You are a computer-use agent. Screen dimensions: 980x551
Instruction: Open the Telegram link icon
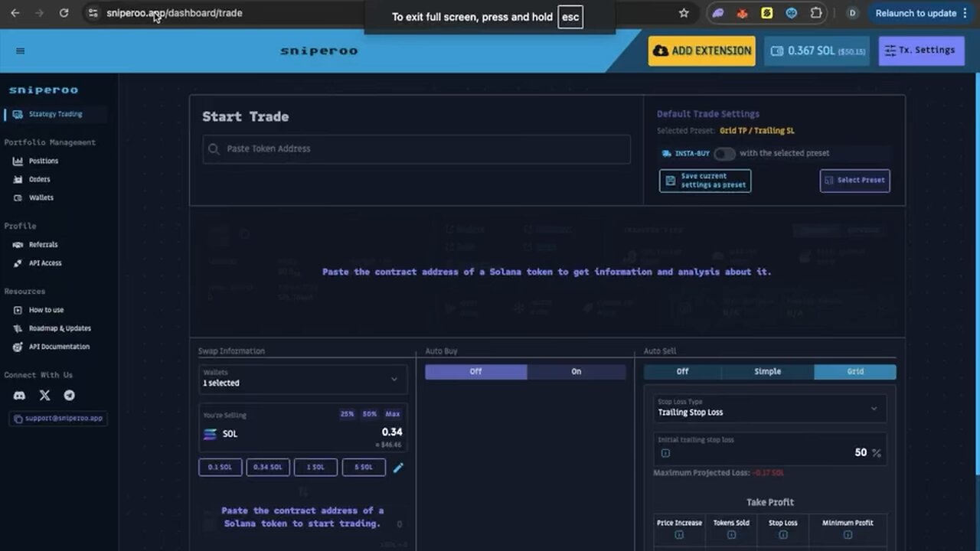pos(70,396)
